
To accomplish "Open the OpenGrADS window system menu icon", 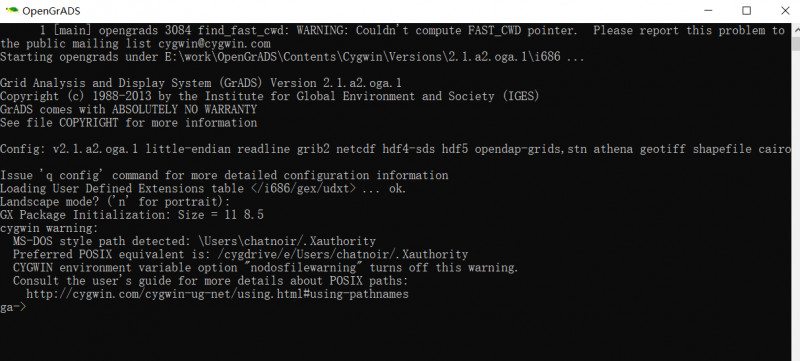I will point(12,10).
